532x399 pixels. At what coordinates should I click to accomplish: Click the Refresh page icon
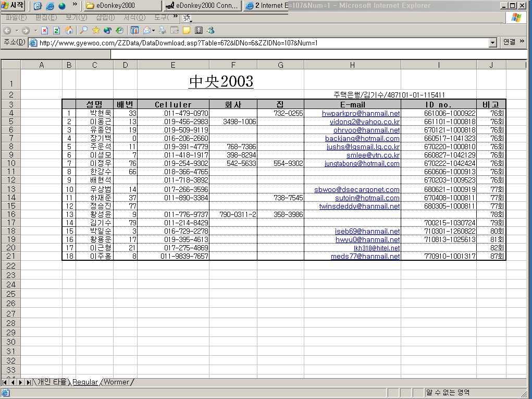pyautogui.click(x=56, y=30)
